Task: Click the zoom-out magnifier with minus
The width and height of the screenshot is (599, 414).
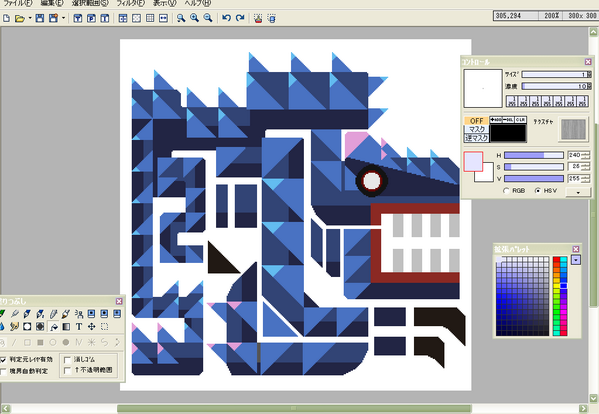Action: point(208,18)
